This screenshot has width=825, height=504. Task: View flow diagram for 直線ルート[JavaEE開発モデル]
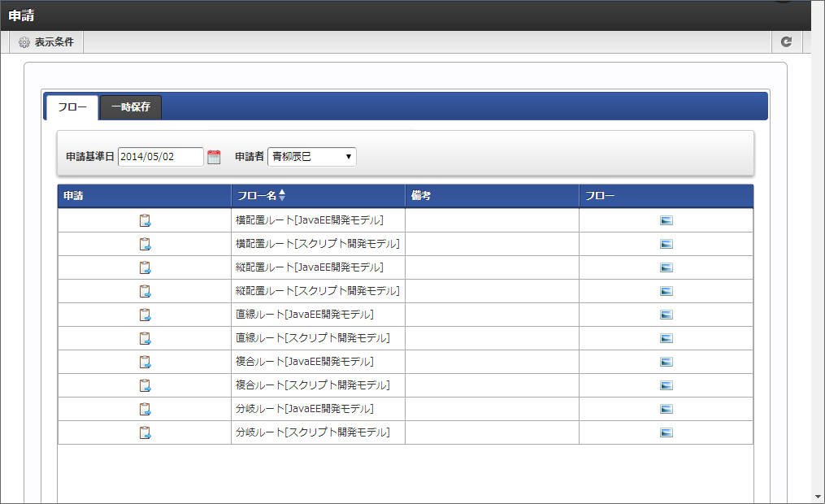click(667, 315)
